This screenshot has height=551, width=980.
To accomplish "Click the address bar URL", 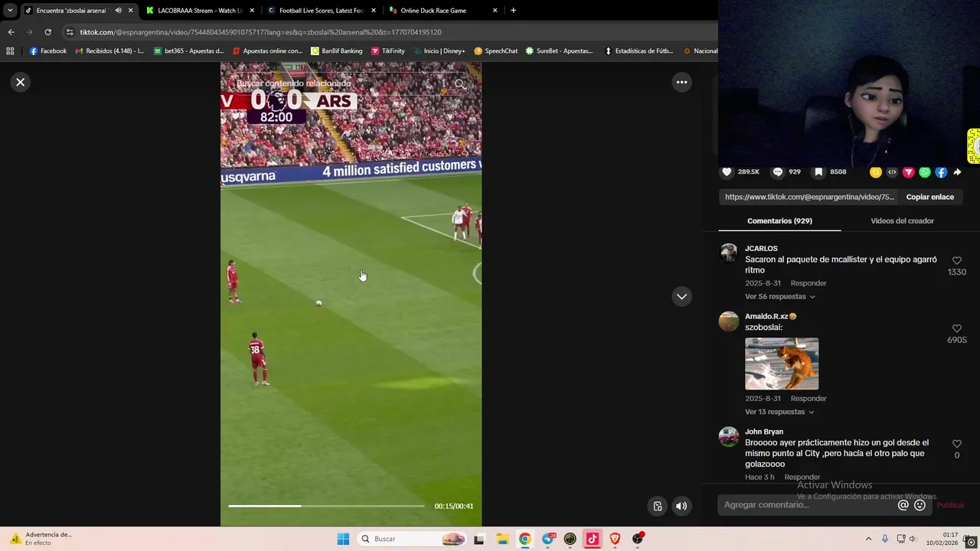I will (260, 32).
